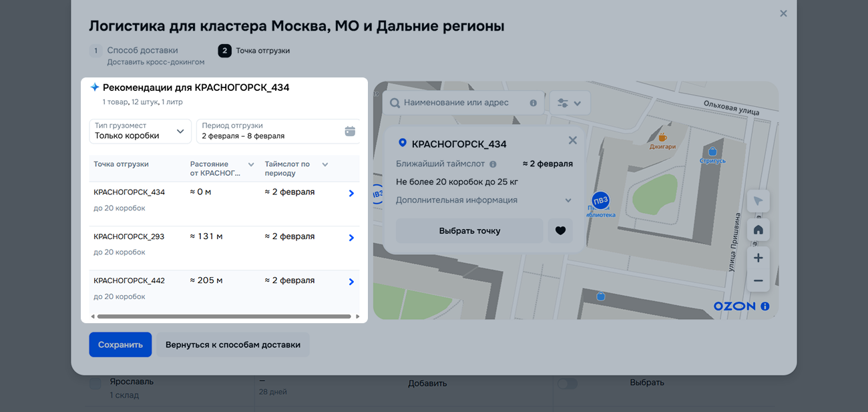Click the map geolocation arrow icon
Viewport: 868px width, 412px height.
[x=758, y=201]
